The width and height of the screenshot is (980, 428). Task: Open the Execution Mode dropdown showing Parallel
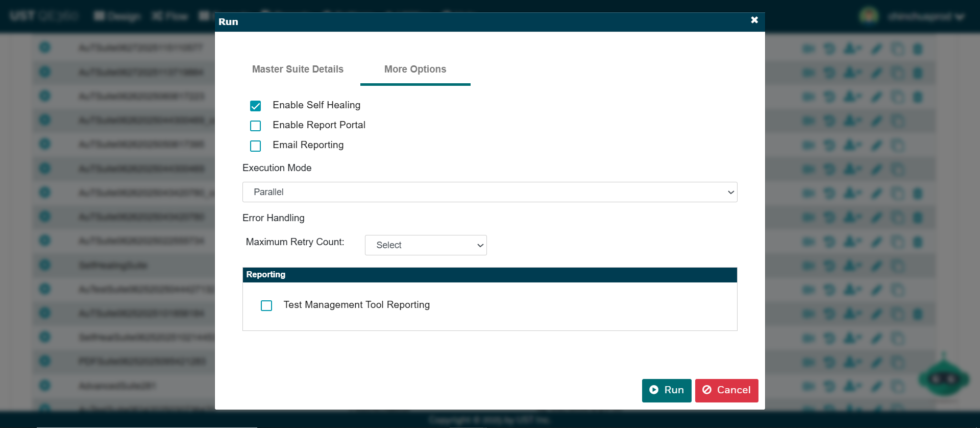tap(489, 192)
